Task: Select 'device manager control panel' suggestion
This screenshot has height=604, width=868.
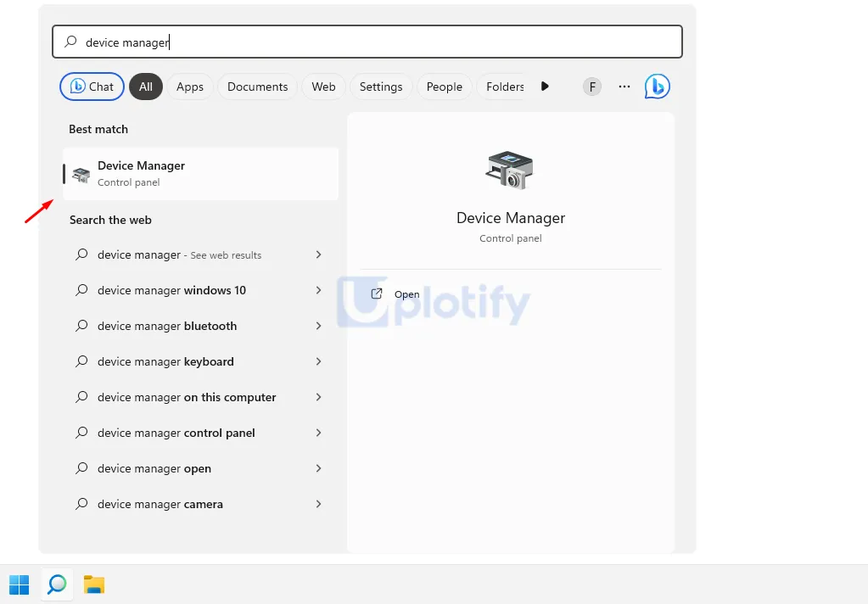Action: click(x=199, y=433)
